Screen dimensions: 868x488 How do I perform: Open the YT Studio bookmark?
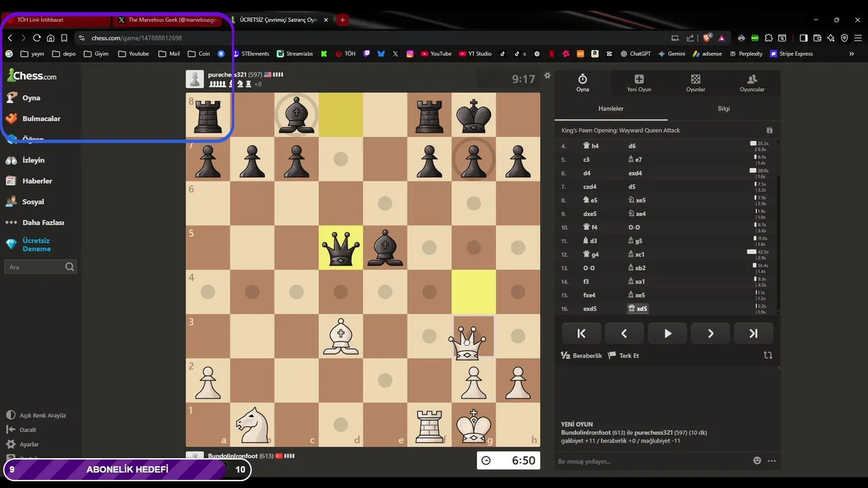[x=475, y=54]
